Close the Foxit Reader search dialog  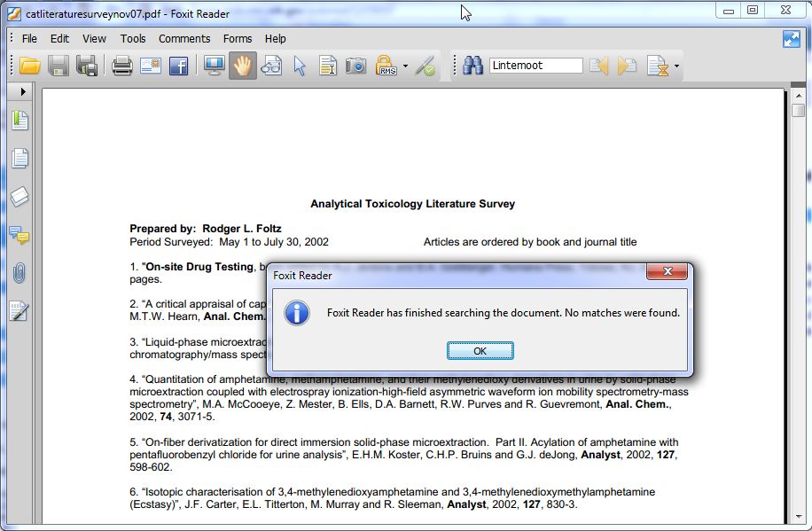pyautogui.click(x=667, y=271)
